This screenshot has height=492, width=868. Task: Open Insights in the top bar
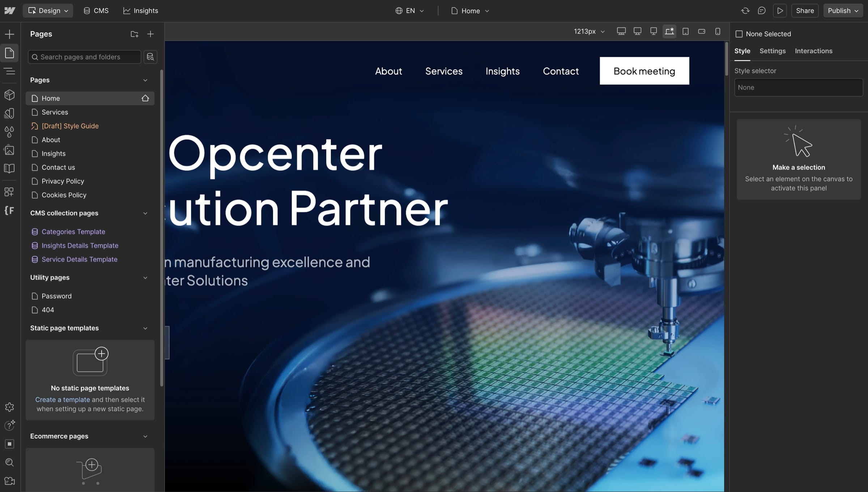point(141,11)
